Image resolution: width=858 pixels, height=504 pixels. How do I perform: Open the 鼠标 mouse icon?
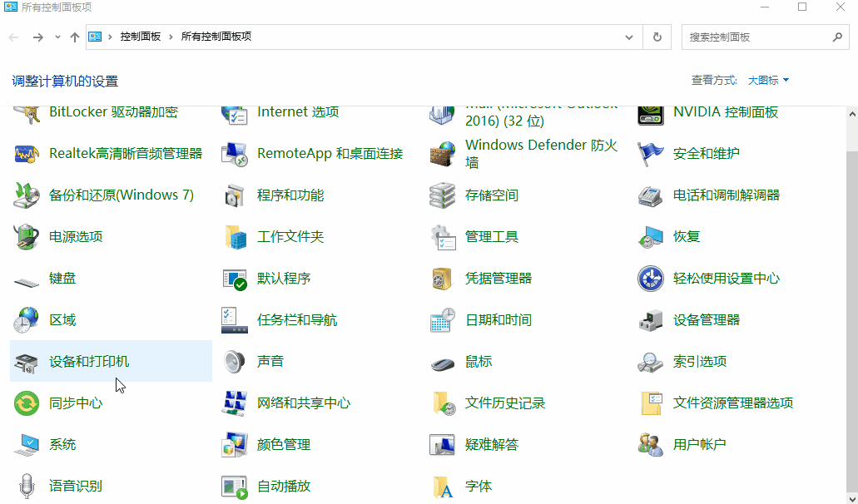pos(442,363)
